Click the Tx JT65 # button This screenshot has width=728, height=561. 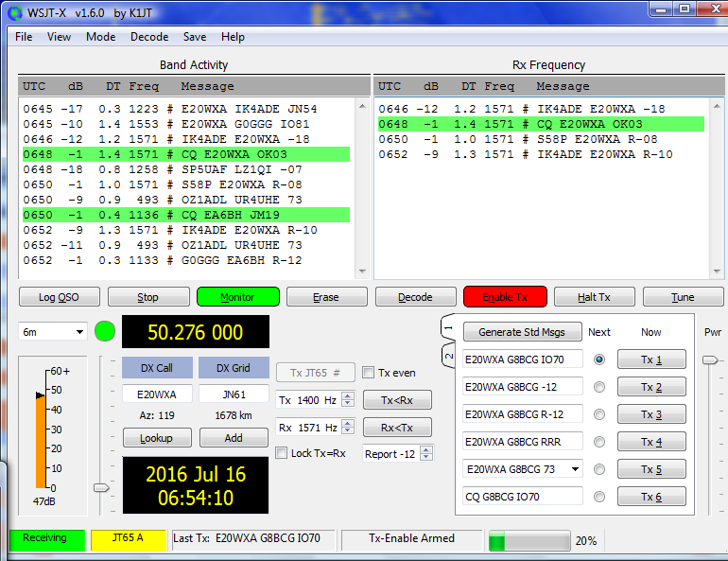[316, 373]
